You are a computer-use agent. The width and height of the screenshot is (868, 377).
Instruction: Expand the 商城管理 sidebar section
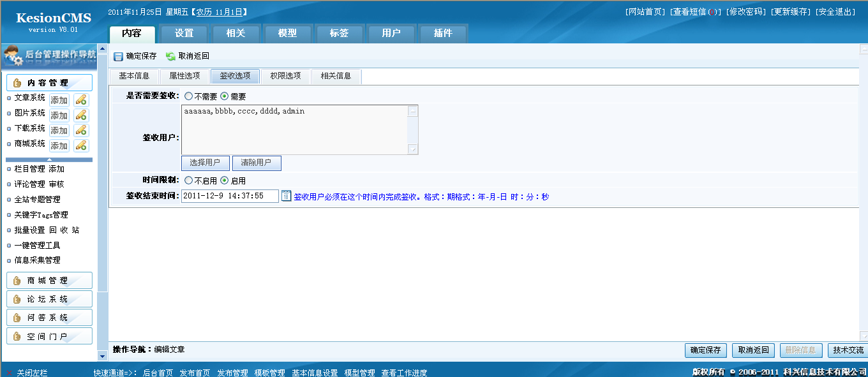click(49, 281)
